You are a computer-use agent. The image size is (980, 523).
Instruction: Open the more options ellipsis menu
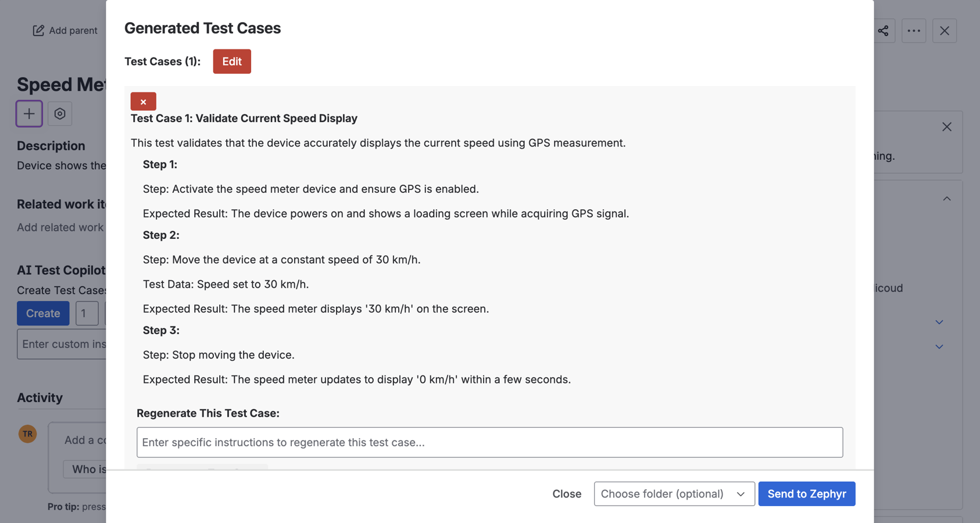(914, 31)
